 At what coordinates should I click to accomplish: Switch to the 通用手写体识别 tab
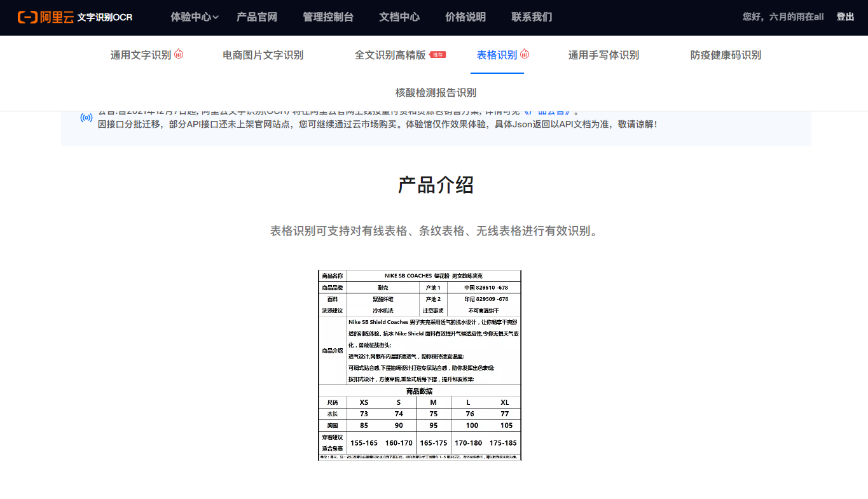603,55
